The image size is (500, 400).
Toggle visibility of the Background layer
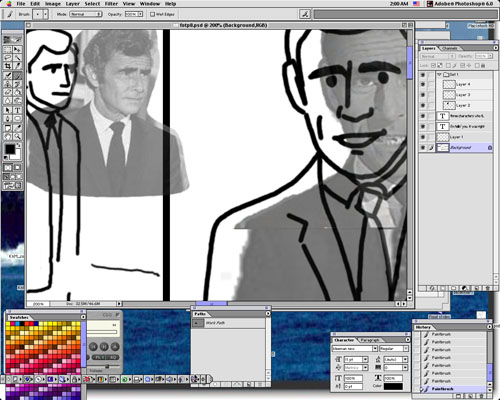(x=423, y=147)
